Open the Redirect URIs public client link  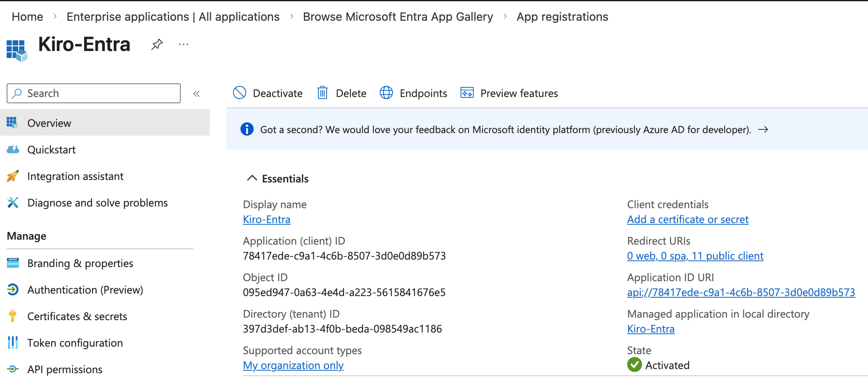coord(695,256)
